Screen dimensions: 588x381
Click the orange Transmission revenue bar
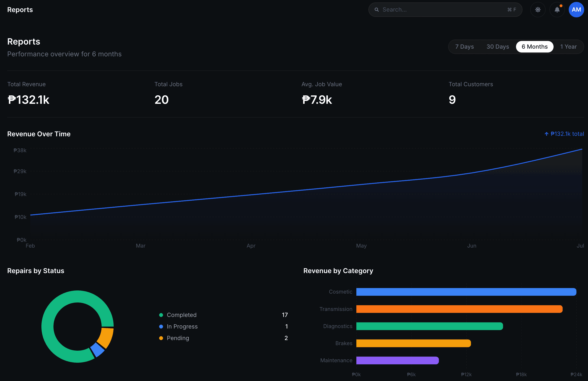[459, 309]
